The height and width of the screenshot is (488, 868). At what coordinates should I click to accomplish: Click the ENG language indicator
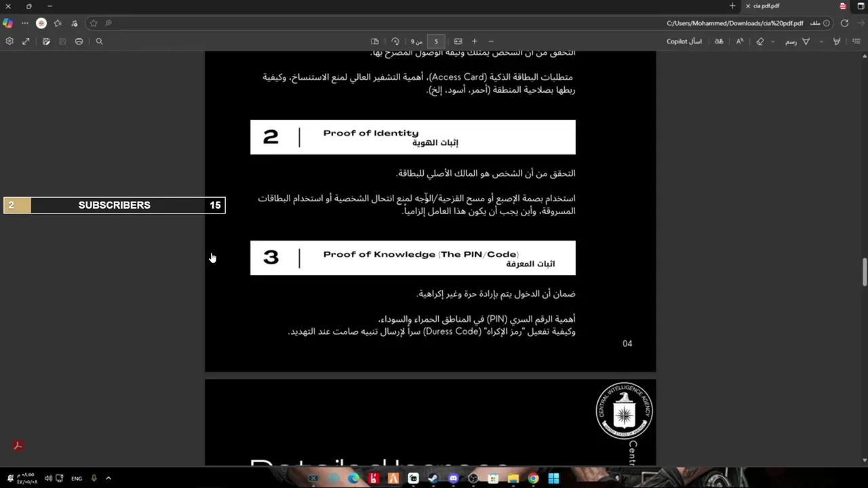77,479
